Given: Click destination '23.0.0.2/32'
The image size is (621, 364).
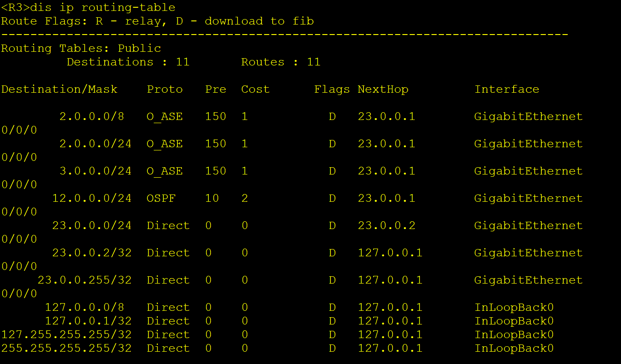Looking at the screenshot, I should tap(92, 253).
